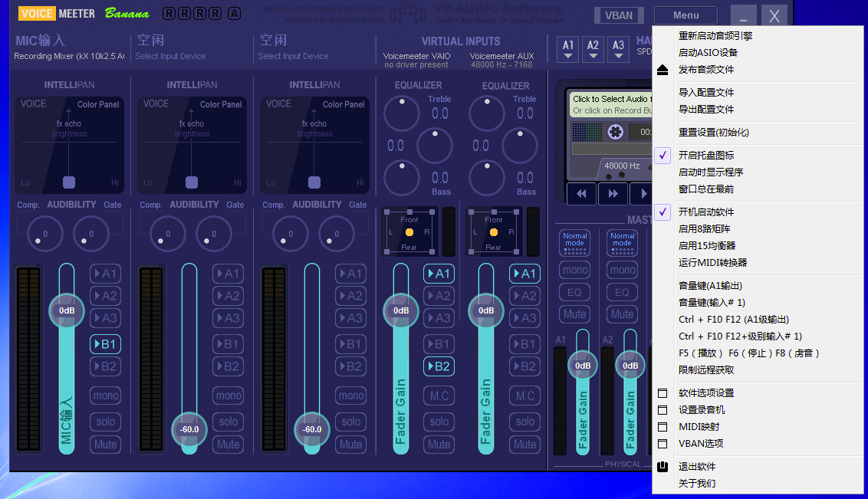Click the MIC输入 fader knob at 0dB
Image resolution: width=868 pixels, height=499 pixels.
tap(67, 310)
